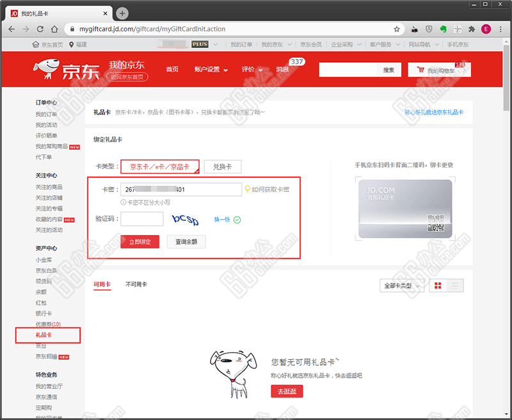Open browser home page icon

54,29
